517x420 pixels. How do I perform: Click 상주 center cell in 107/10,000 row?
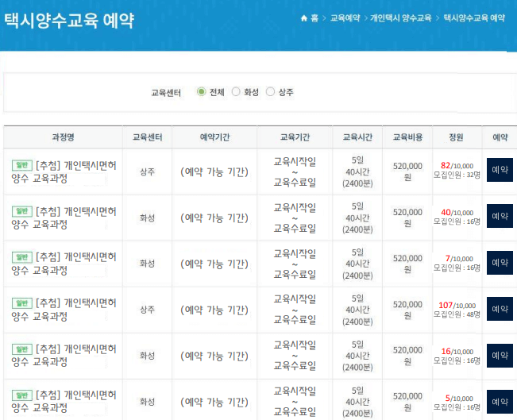[x=147, y=309]
